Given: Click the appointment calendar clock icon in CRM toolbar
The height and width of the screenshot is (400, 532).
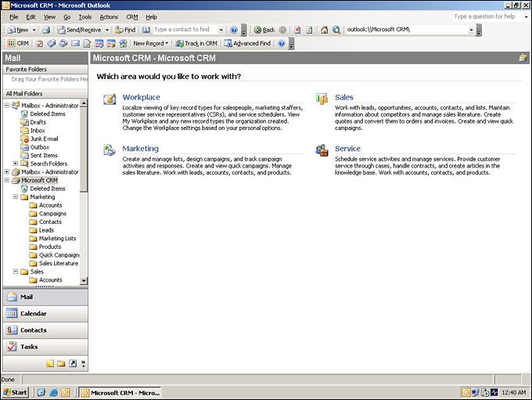Looking at the screenshot, I should click(x=99, y=43).
